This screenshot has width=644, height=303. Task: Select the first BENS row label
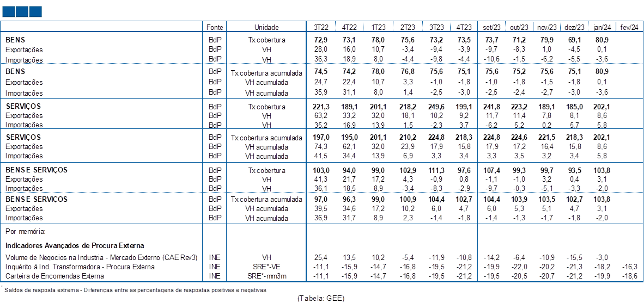tap(15, 40)
